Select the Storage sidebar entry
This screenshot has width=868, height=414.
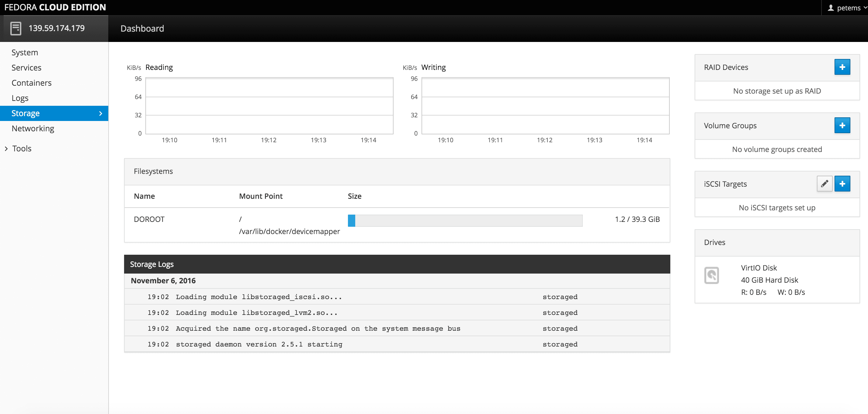click(x=26, y=113)
